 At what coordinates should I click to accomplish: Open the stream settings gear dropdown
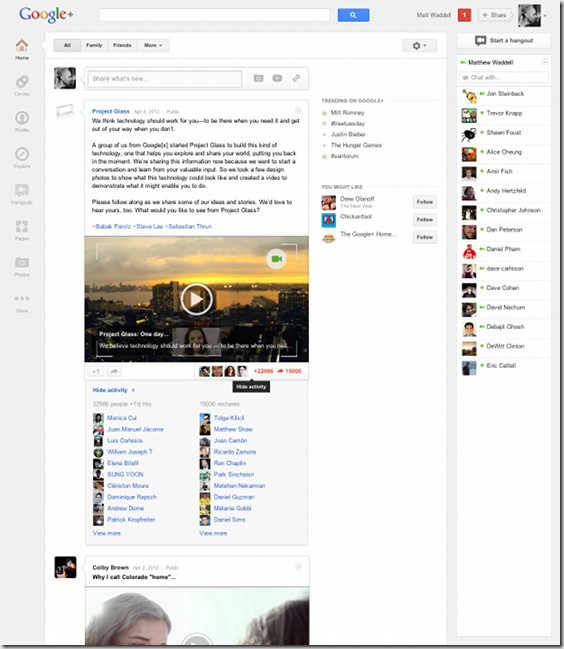tap(420, 46)
